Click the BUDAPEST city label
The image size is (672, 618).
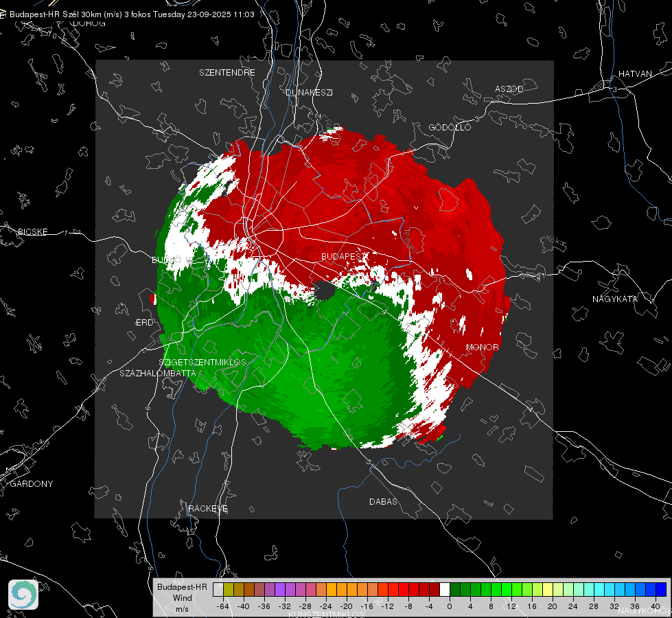click(344, 256)
